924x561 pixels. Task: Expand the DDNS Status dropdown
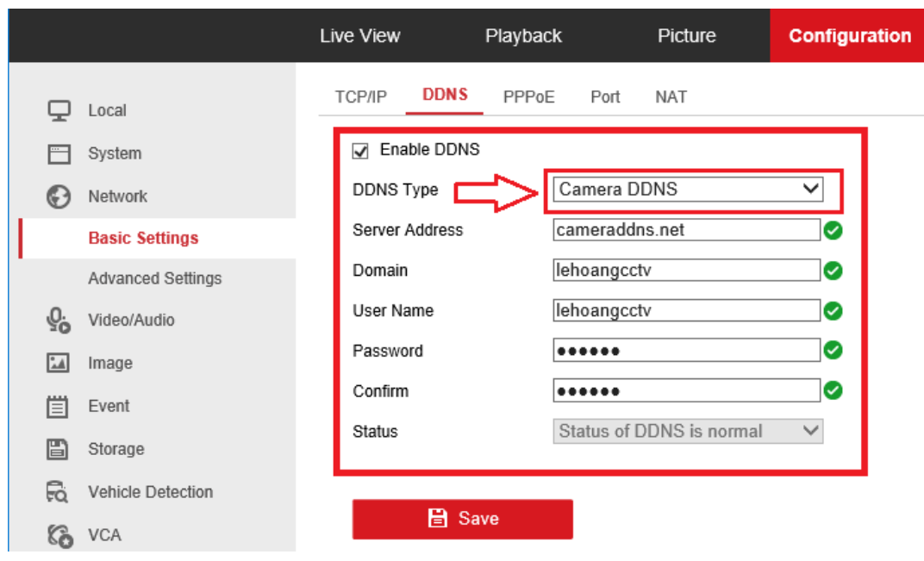tap(688, 431)
